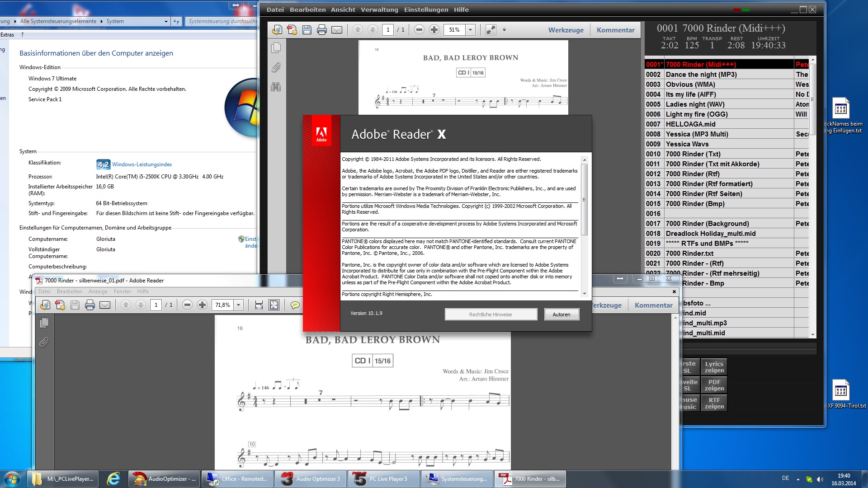This screenshot has width=868, height=488.
Task: Click the print icon in upper Reader toolbar
Action: pos(322,30)
